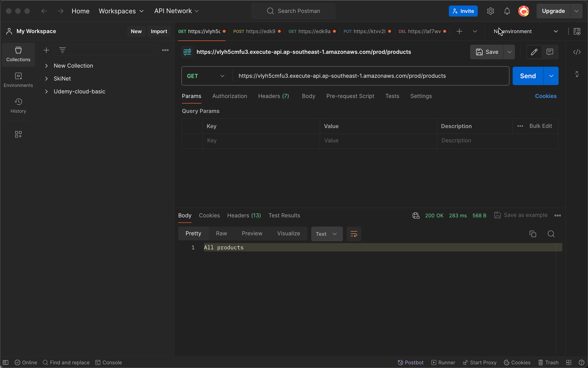Open query params more options ellipsis
This screenshot has height=368, width=588.
pyautogui.click(x=520, y=126)
